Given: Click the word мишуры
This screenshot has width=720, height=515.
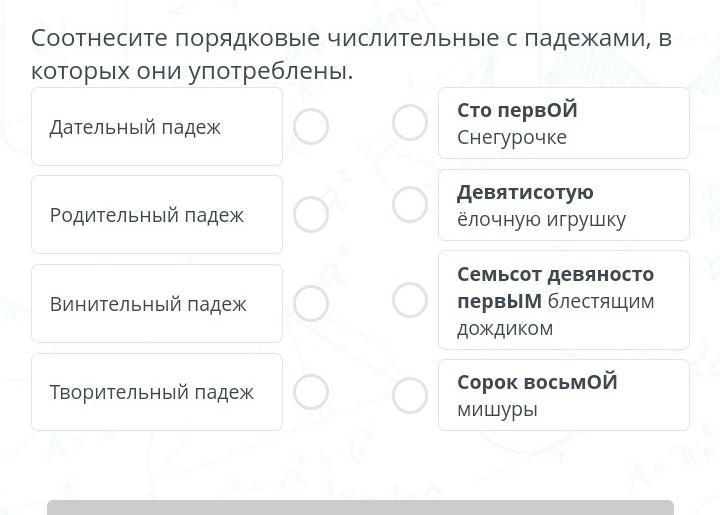Looking at the screenshot, I should 497,409.
